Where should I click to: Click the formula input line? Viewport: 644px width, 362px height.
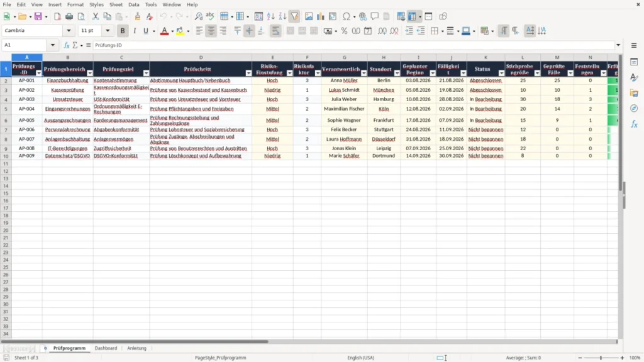tap(353, 45)
